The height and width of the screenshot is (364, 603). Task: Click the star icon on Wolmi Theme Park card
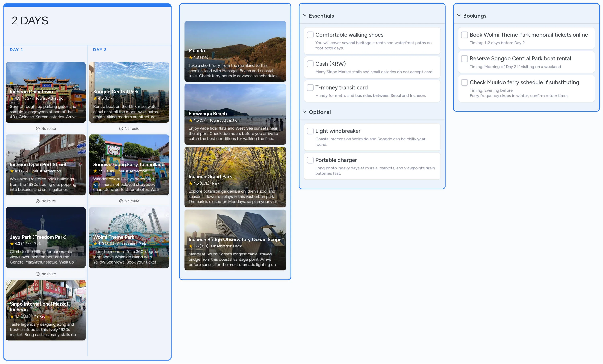point(95,244)
